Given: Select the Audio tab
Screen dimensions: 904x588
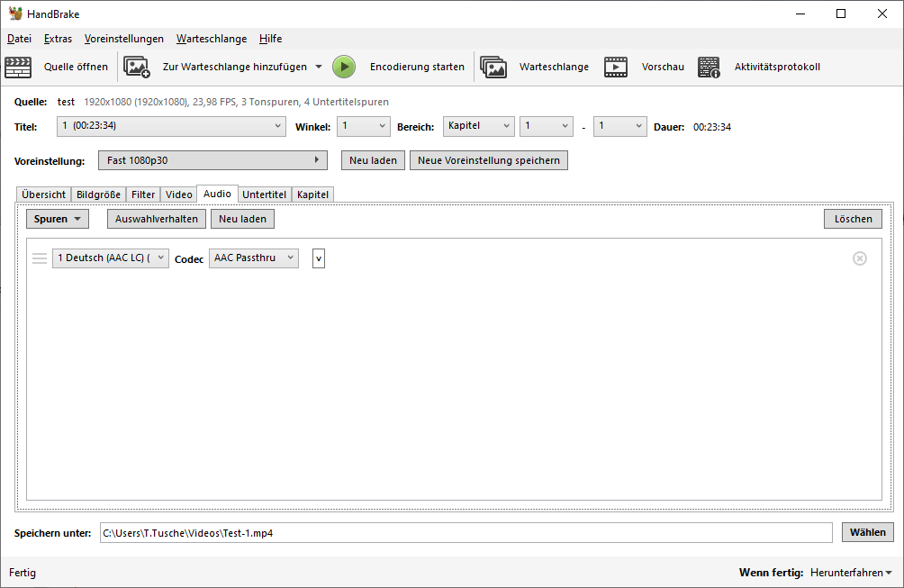Looking at the screenshot, I should pos(217,194).
